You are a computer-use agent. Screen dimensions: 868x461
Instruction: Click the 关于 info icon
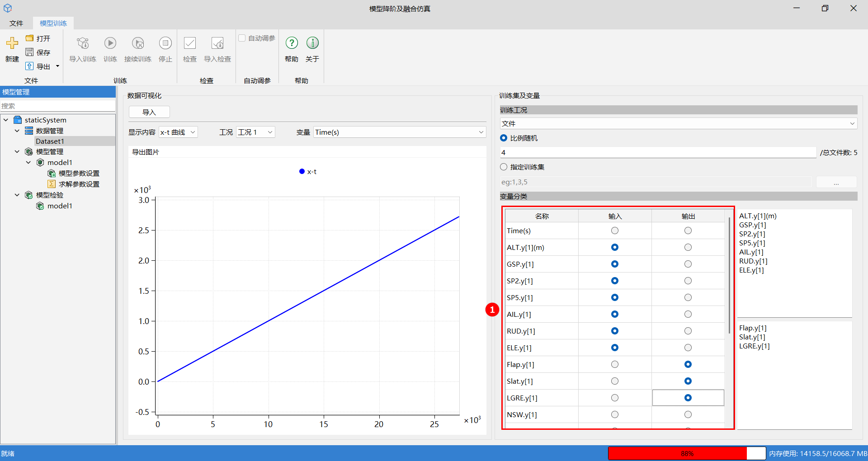[312, 43]
